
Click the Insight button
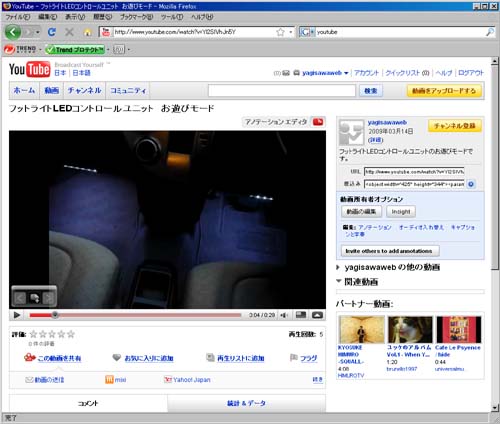401,212
